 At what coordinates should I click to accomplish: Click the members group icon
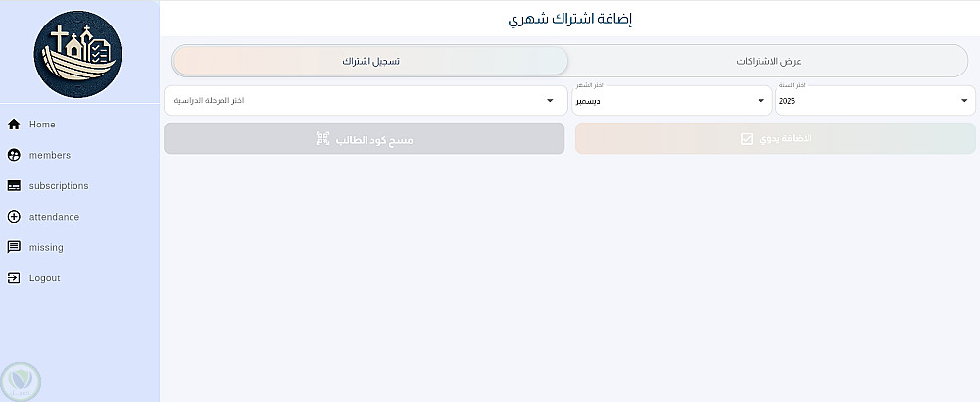pos(14,155)
